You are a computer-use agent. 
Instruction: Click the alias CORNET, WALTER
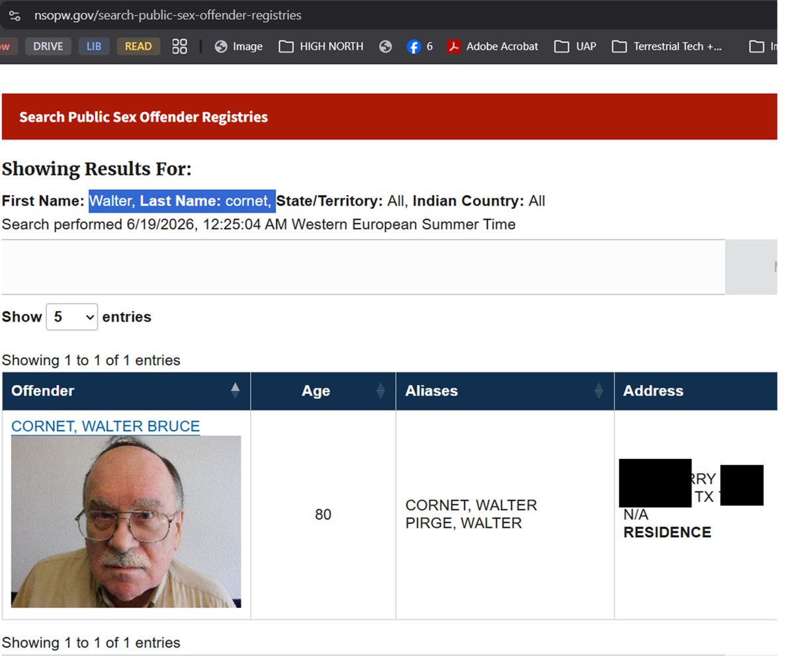point(471,505)
